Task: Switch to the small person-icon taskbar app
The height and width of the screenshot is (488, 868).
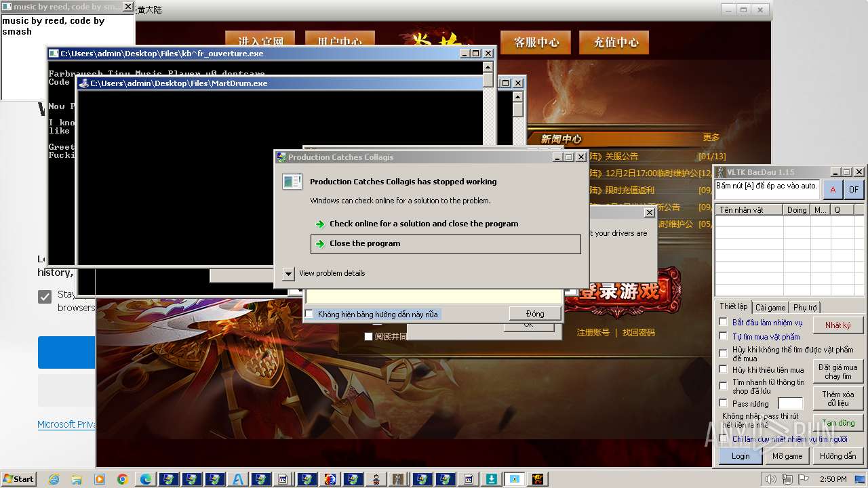Action: [x=376, y=479]
